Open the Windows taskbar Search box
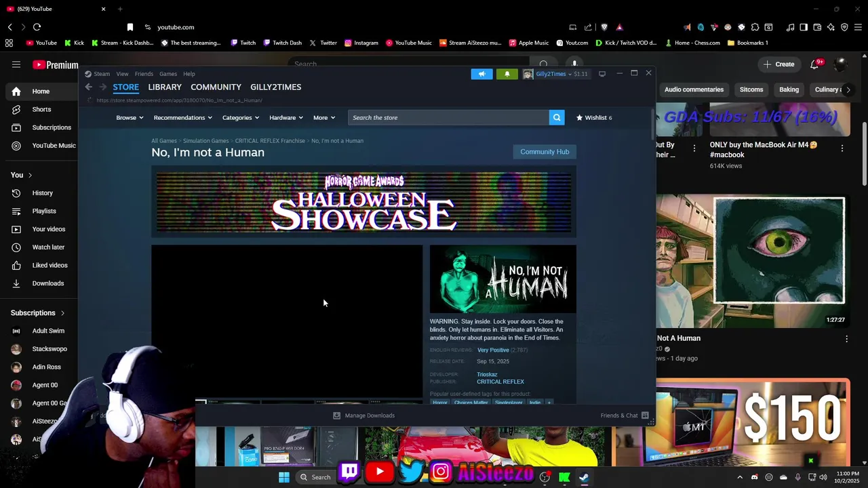The height and width of the screenshot is (488, 868). [315, 477]
